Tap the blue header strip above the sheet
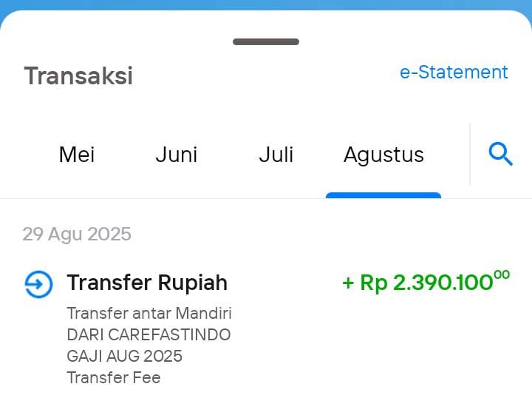 (266, 4)
